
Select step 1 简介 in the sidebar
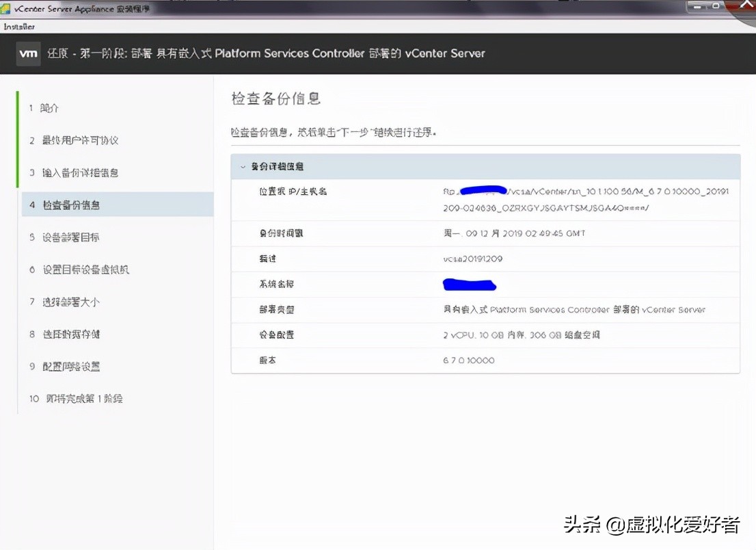pos(42,107)
